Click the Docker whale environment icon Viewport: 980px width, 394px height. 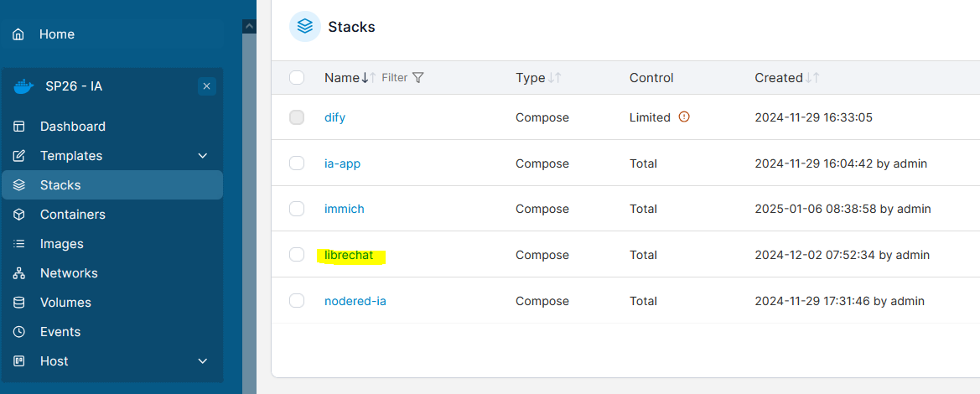[x=23, y=86]
